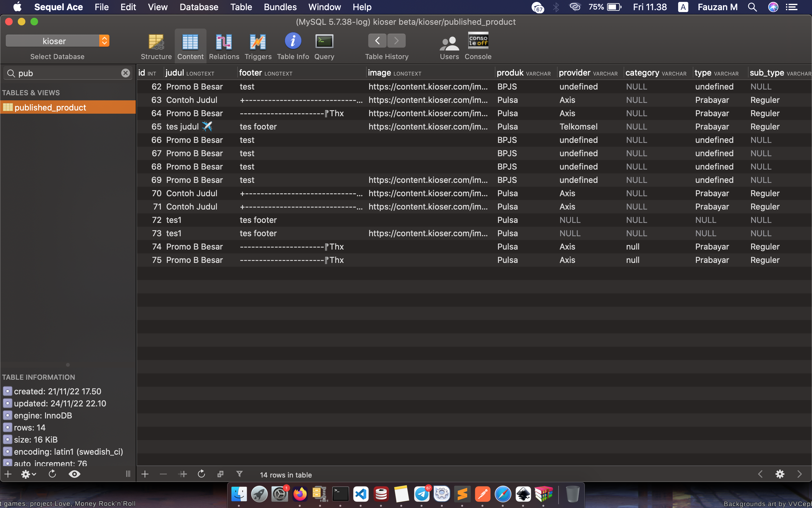Select the published_product table

(x=68, y=107)
